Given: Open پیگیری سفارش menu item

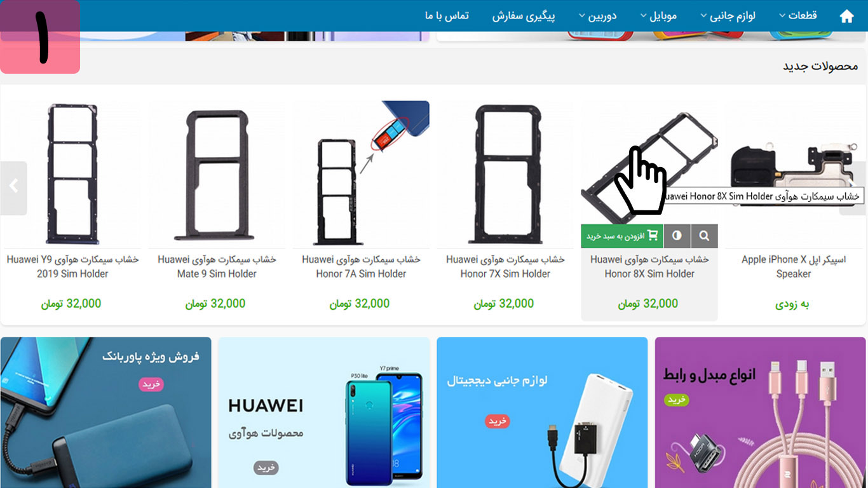Looking at the screenshot, I should 524,16.
